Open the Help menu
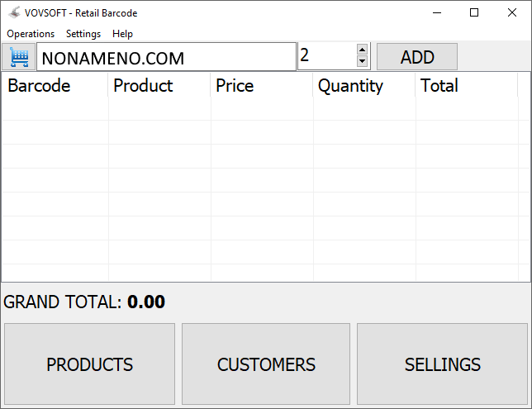Screen dimensions: 532x409 click(122, 34)
